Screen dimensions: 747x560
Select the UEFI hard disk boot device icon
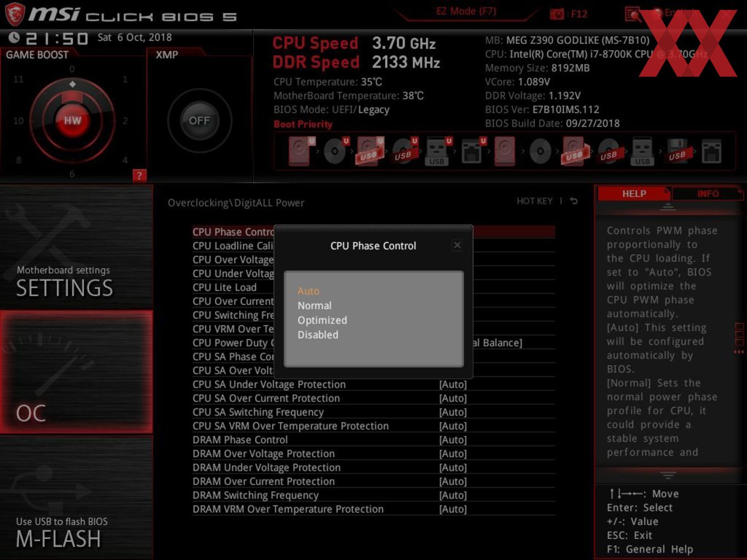[x=301, y=150]
